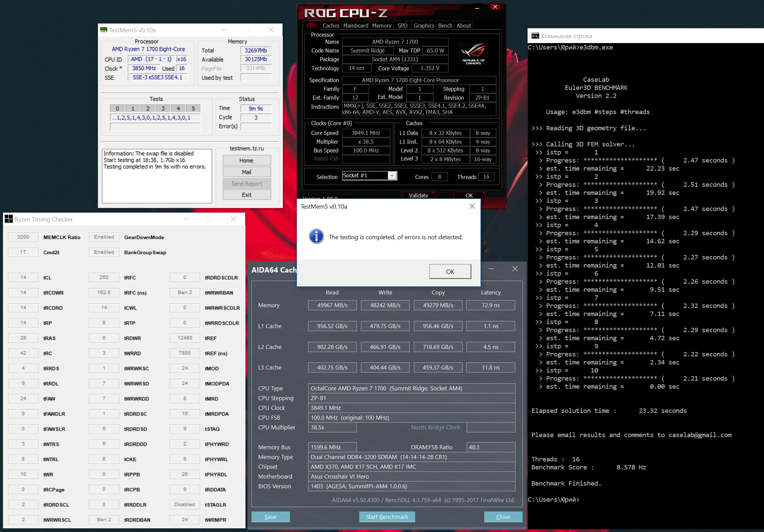Switch to the Memory tab in CPU-Z
Image resolution: width=764 pixels, height=532 pixels.
click(x=381, y=26)
